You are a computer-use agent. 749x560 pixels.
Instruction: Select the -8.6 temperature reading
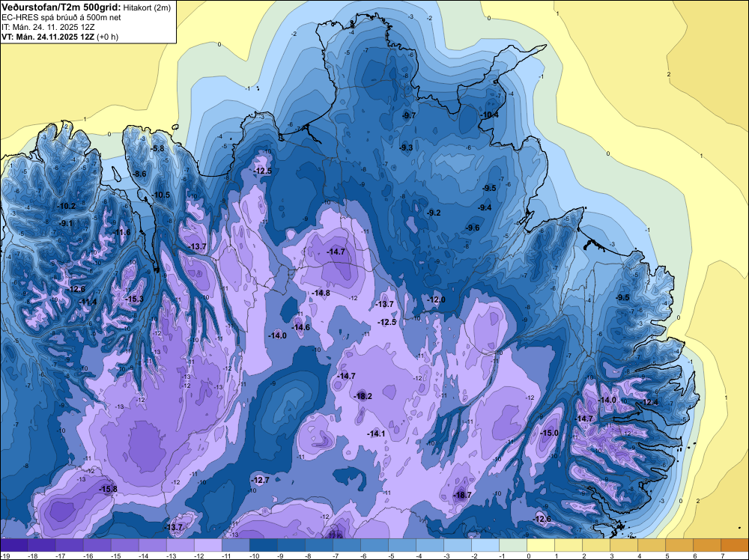pos(139,174)
